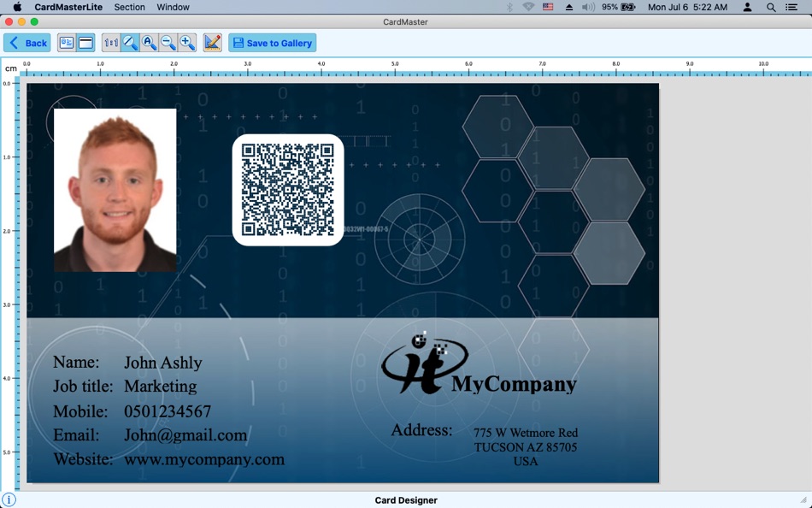Image resolution: width=812 pixels, height=508 pixels.
Task: Set zoom to 1:1 actual size
Action: coord(111,43)
